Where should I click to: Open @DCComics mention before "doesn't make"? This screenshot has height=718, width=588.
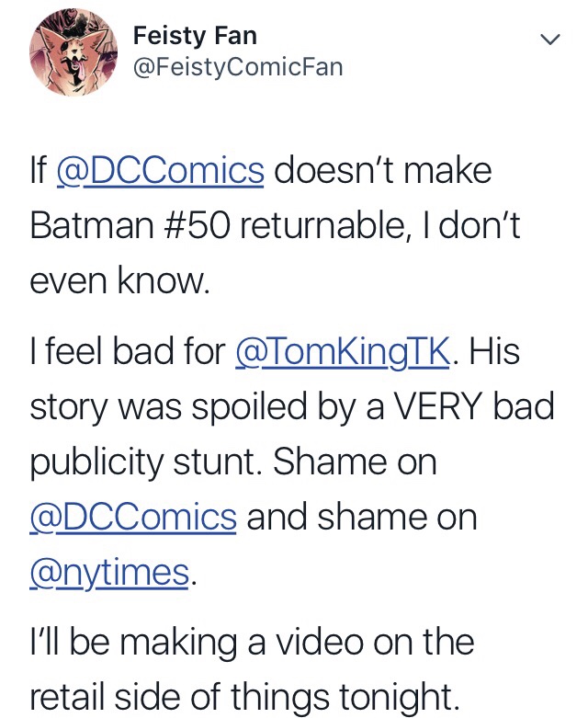(161, 172)
